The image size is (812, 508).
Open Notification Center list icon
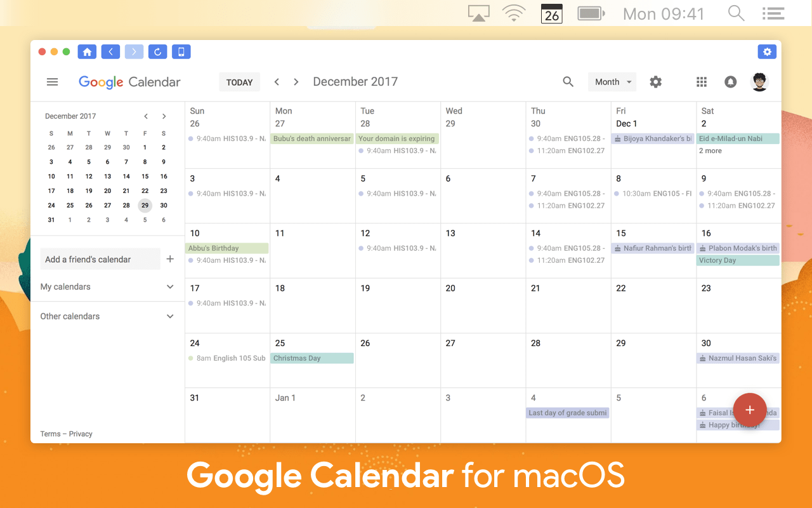[773, 13]
